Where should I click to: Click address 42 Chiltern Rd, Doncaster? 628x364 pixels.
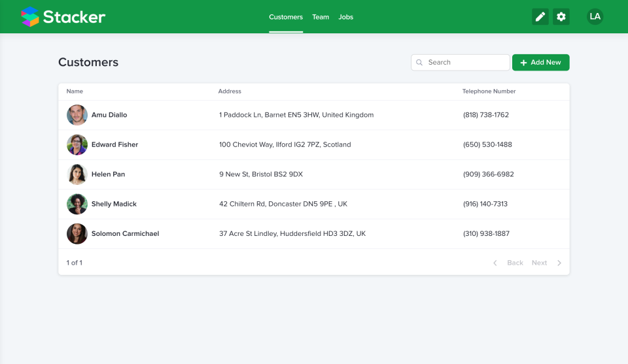(283, 204)
